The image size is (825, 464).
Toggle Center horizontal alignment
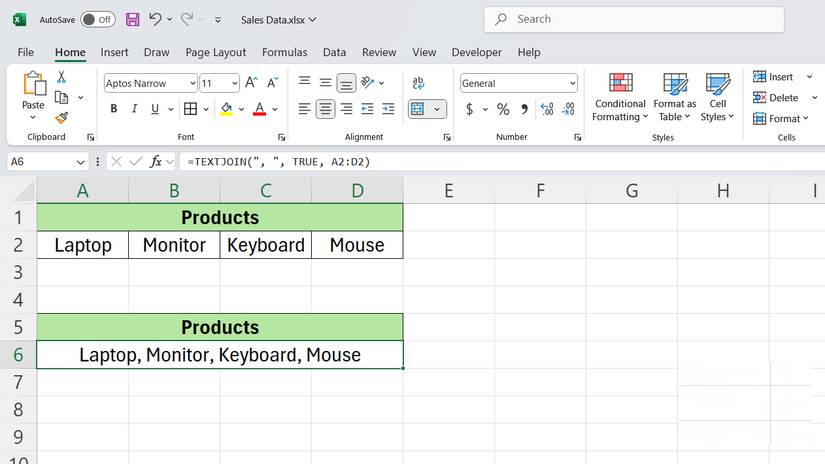[325, 109]
